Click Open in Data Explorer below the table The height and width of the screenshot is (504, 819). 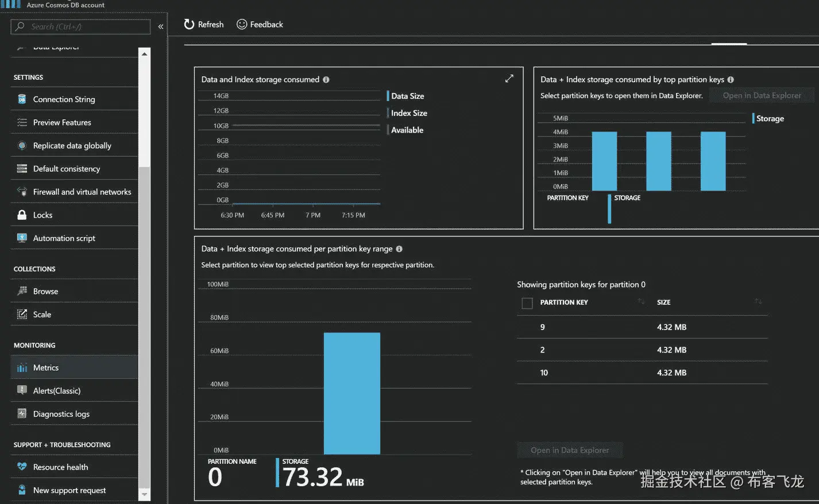(x=570, y=450)
